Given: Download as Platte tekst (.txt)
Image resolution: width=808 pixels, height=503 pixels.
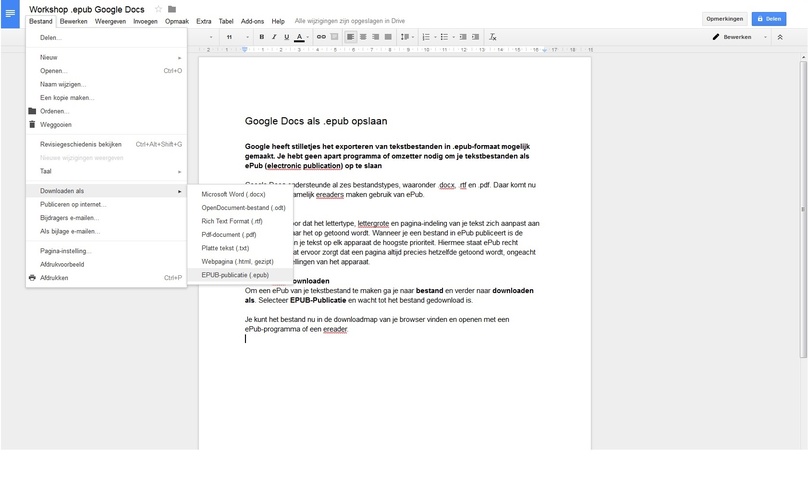Looking at the screenshot, I should tap(240, 248).
